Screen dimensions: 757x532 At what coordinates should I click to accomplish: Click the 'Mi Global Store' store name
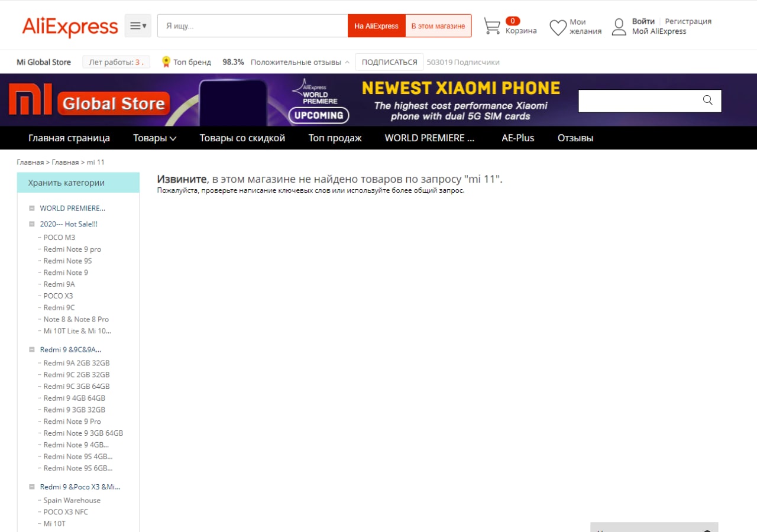click(44, 62)
